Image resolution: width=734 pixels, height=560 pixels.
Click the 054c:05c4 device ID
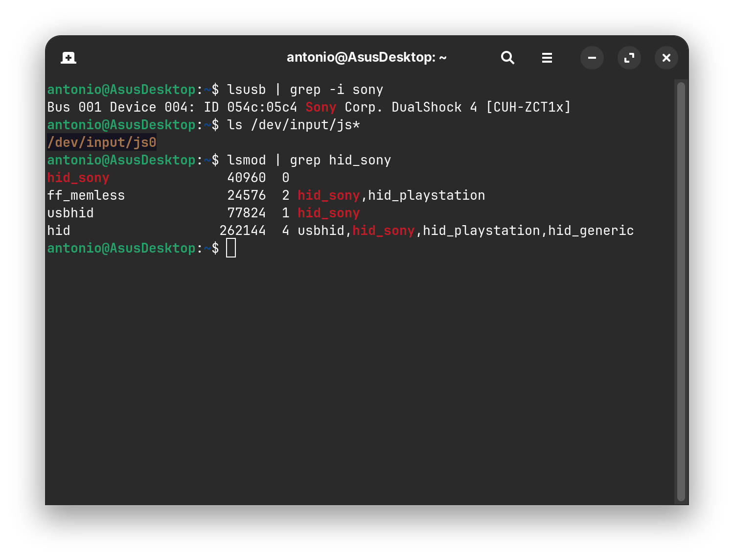point(262,107)
